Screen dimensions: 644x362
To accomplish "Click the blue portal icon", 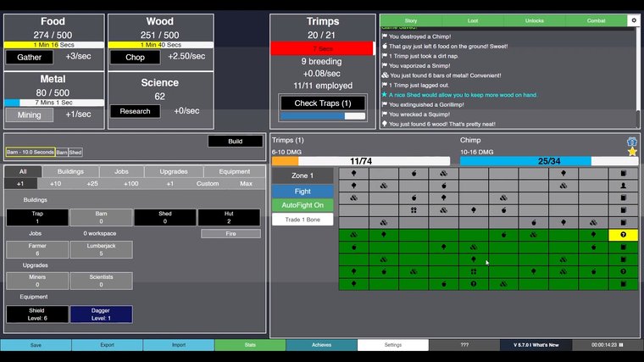I will [632, 142].
